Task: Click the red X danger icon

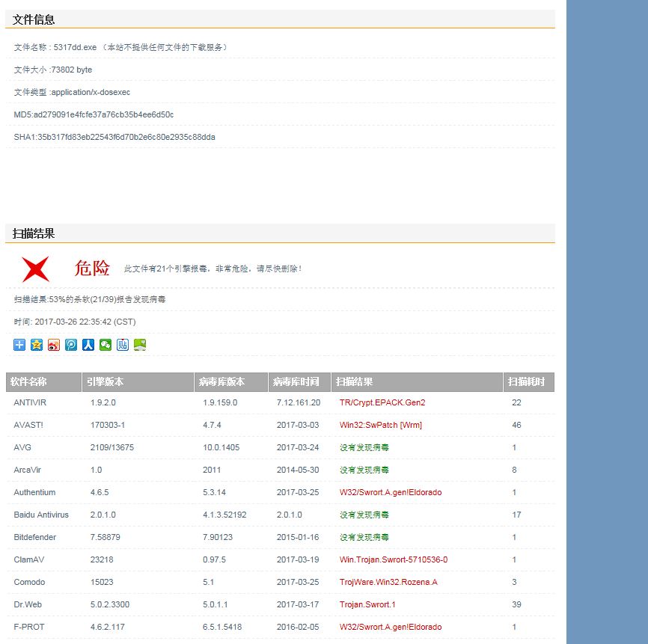Action: 35,269
